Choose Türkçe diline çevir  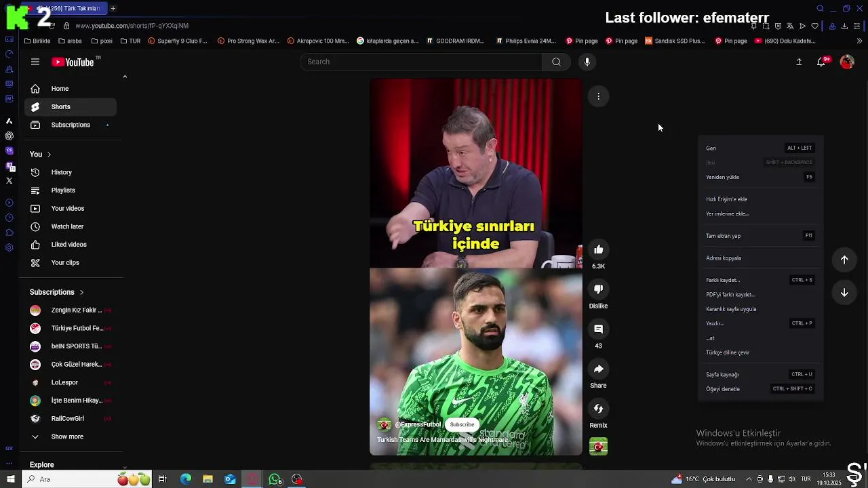[x=760, y=352]
